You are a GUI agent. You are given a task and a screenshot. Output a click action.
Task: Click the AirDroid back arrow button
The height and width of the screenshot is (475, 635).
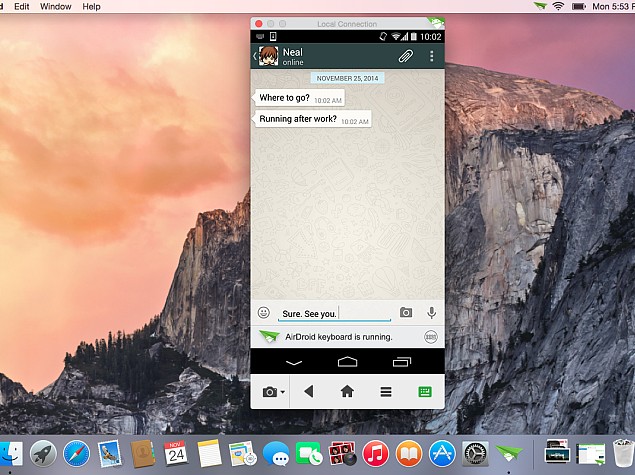308,392
